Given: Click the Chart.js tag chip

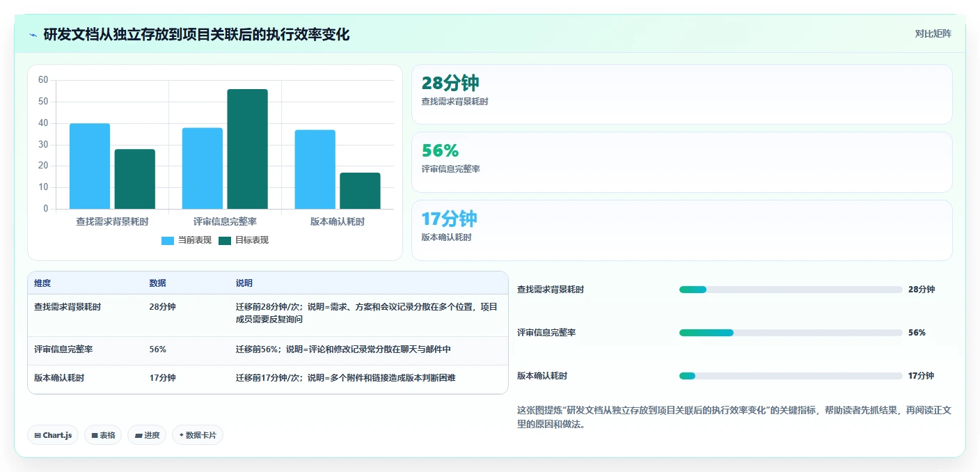Looking at the screenshot, I should pos(53,435).
